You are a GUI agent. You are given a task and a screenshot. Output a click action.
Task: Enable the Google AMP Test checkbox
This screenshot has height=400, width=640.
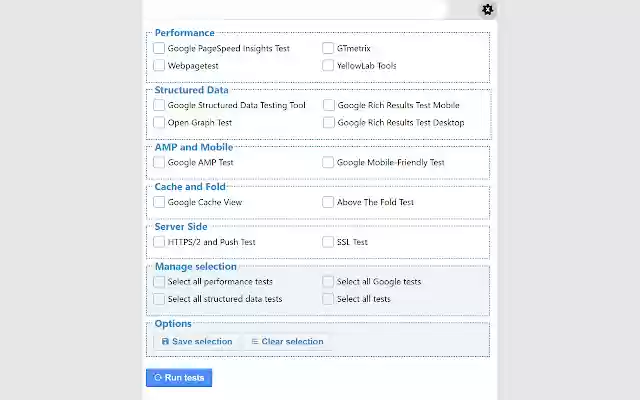coord(159,162)
